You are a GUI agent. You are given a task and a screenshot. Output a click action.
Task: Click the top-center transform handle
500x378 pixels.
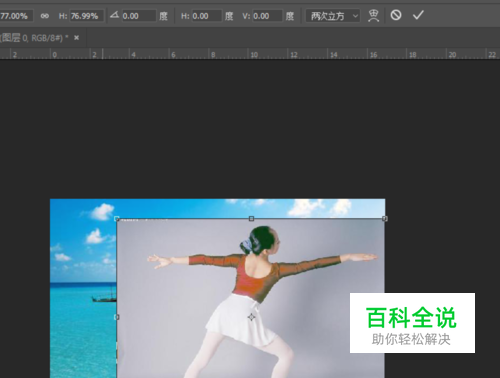pyautogui.click(x=251, y=219)
